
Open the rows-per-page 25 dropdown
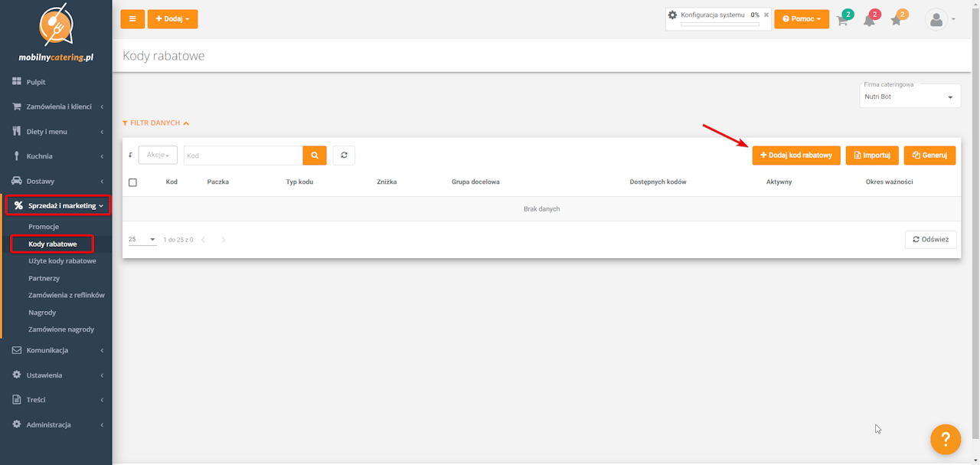(x=142, y=240)
